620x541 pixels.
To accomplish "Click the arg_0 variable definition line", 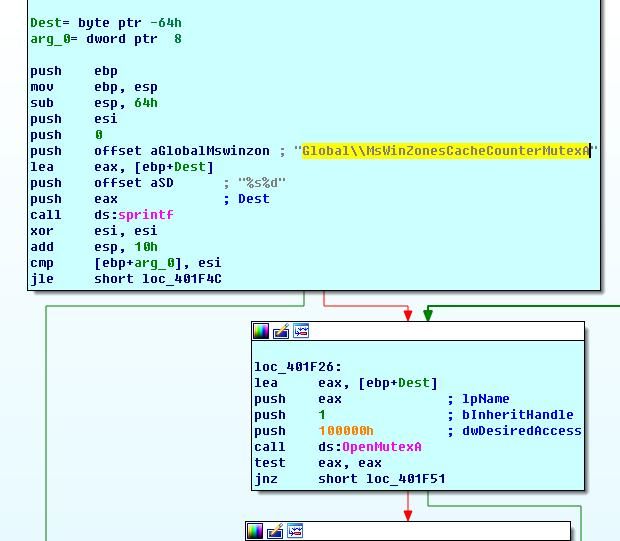I will click(106, 39).
